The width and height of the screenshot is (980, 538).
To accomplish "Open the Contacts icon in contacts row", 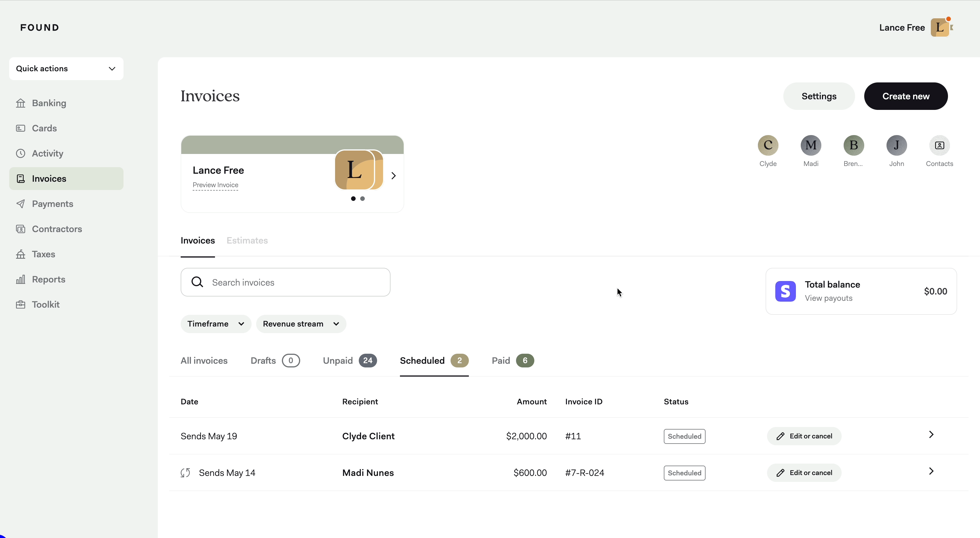I will click(939, 145).
